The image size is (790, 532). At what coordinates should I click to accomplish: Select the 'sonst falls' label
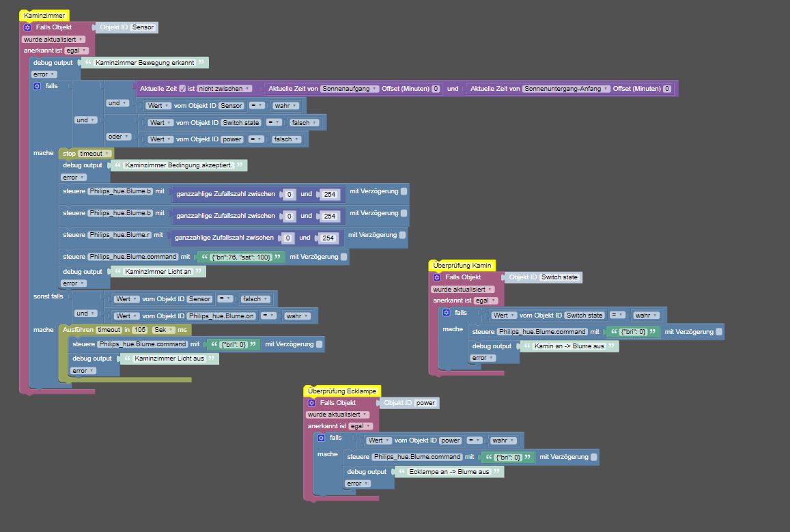48,296
